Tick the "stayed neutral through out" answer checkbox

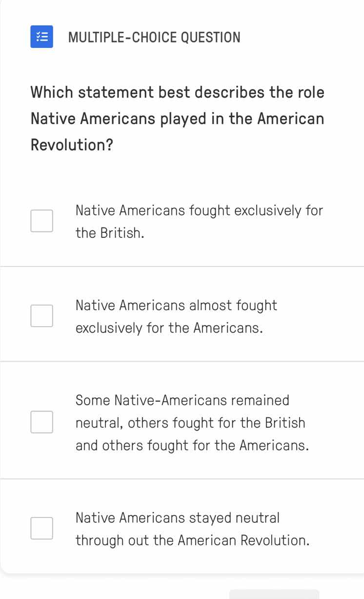[41, 528]
